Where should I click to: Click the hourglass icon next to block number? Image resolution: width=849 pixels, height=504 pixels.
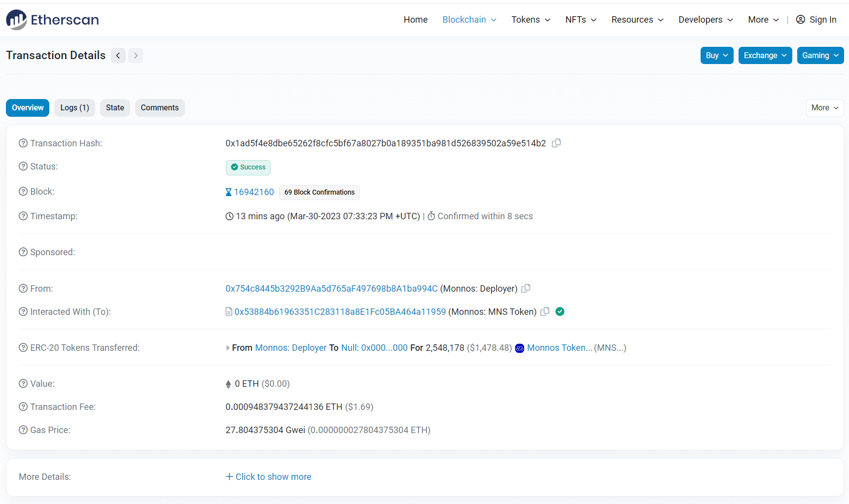coord(228,192)
